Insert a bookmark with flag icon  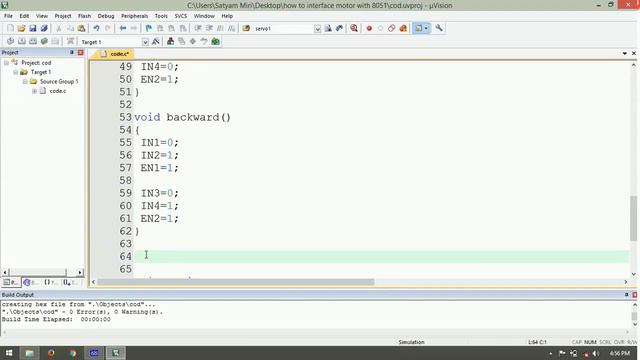tap(149, 28)
